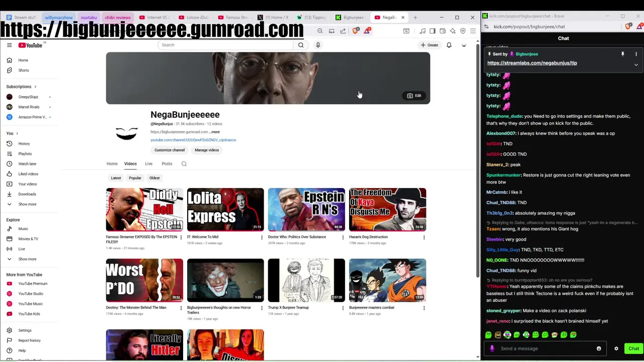Open options for Famous Streamer EXPOSED video
Screen dimensions: 644x362
(181, 237)
